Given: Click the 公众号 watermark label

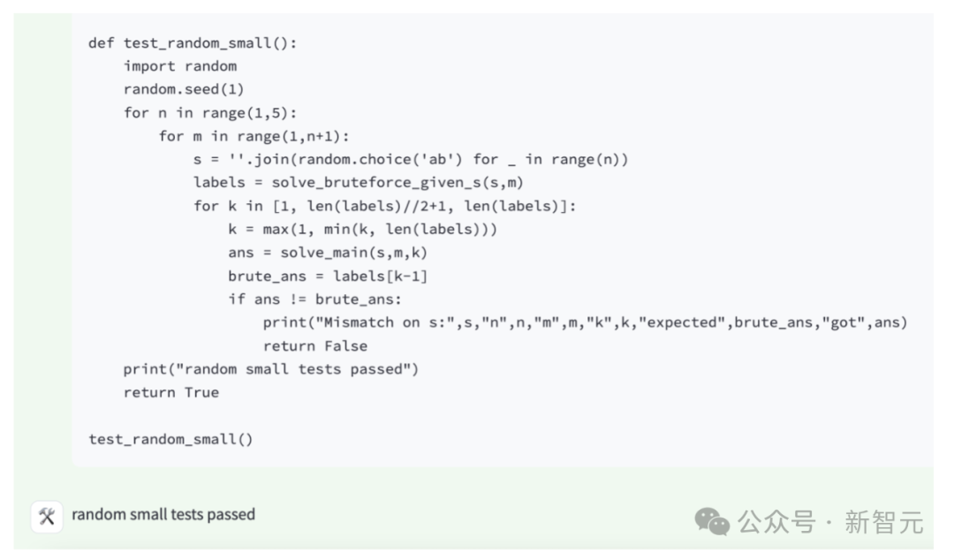Looking at the screenshot, I should click(x=776, y=522).
